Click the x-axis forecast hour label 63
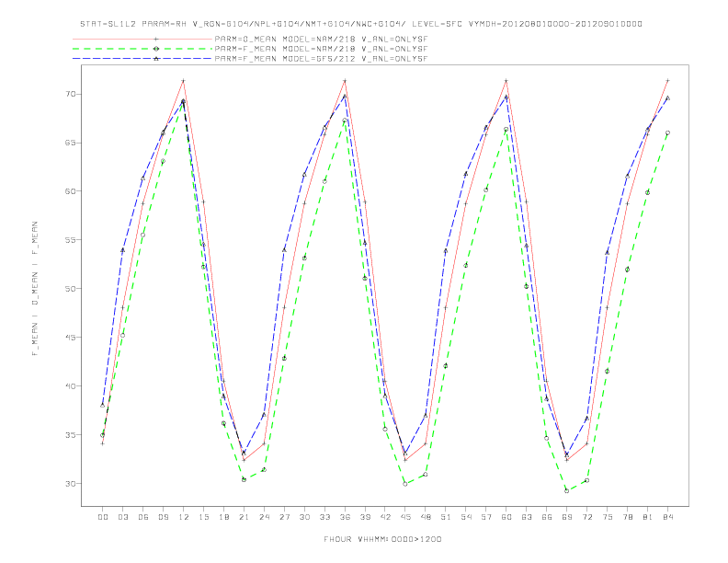The image size is (728, 563). coord(527,517)
